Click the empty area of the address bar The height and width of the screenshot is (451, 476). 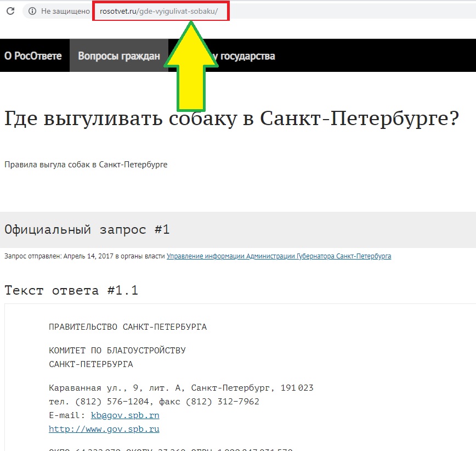[x=351, y=12]
